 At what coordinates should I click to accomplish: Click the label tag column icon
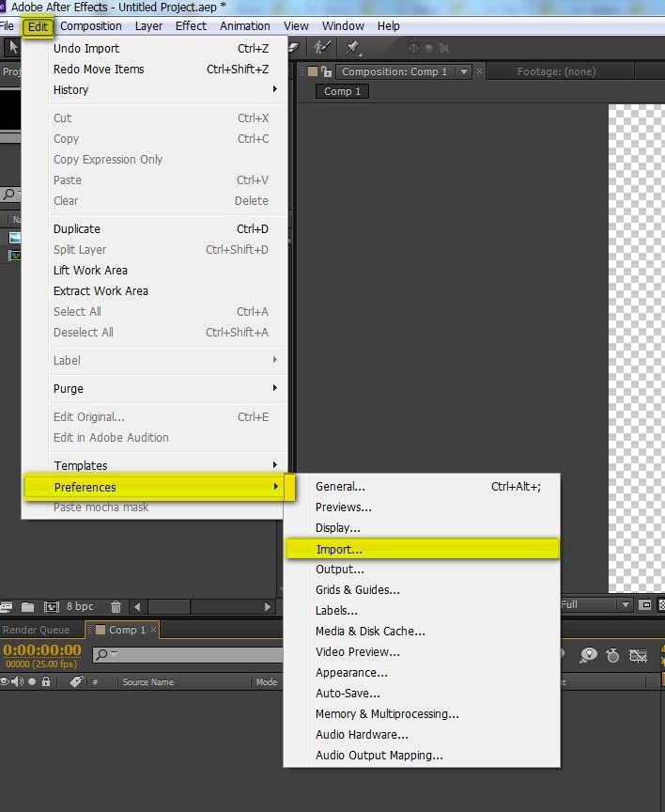click(76, 681)
